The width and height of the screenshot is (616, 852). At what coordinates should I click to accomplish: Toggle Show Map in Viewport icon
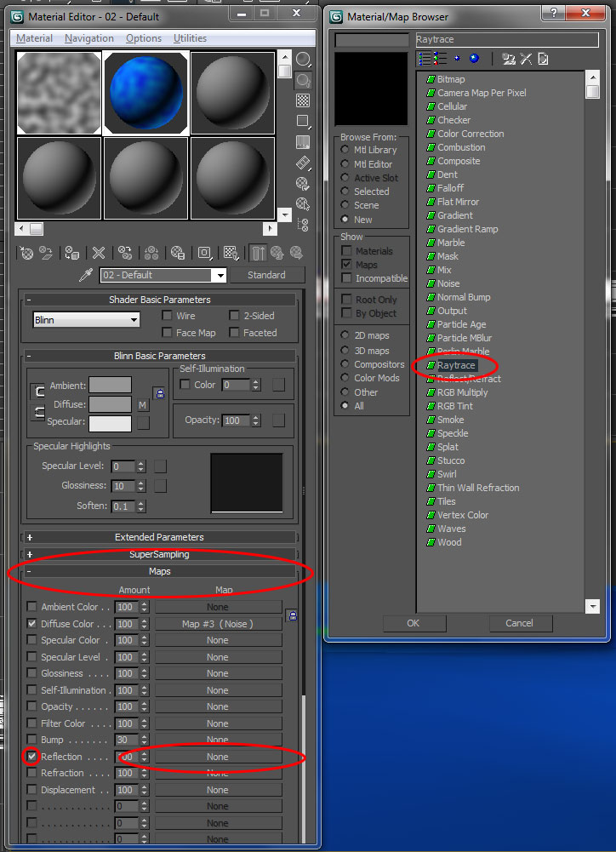(x=231, y=253)
